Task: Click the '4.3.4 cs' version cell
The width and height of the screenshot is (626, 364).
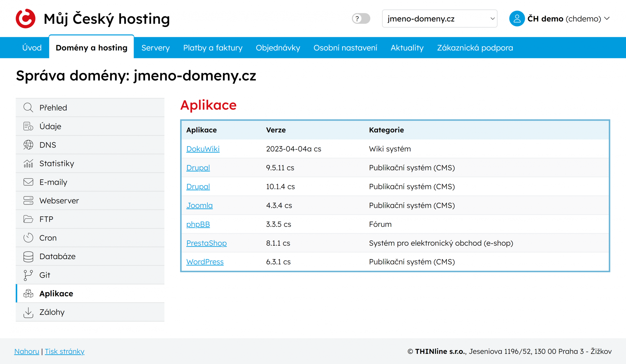Action: 279,206
